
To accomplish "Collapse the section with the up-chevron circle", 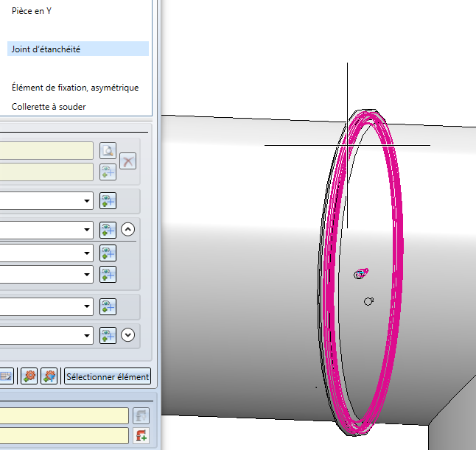I will pyautogui.click(x=127, y=229).
